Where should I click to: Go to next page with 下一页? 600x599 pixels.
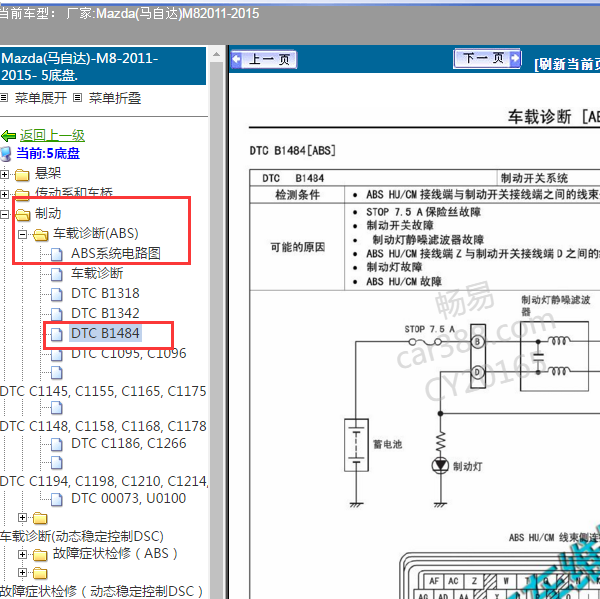coord(487,59)
